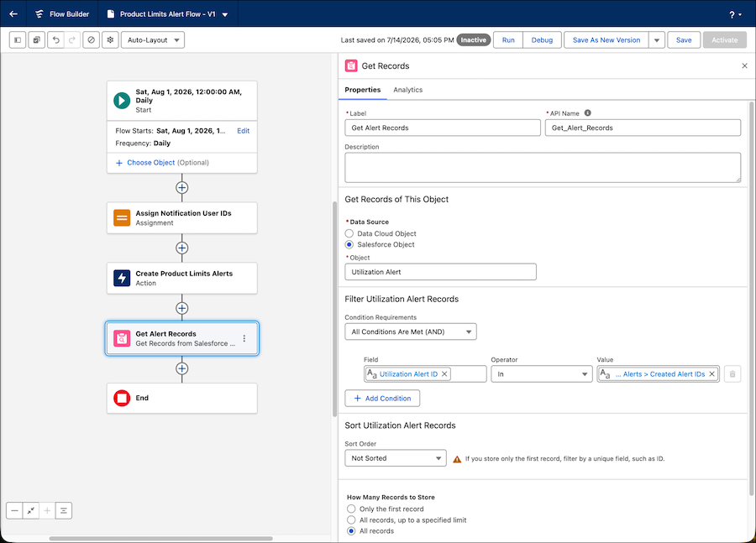Click the Start element play icon
The image size is (756, 543).
[122, 100]
